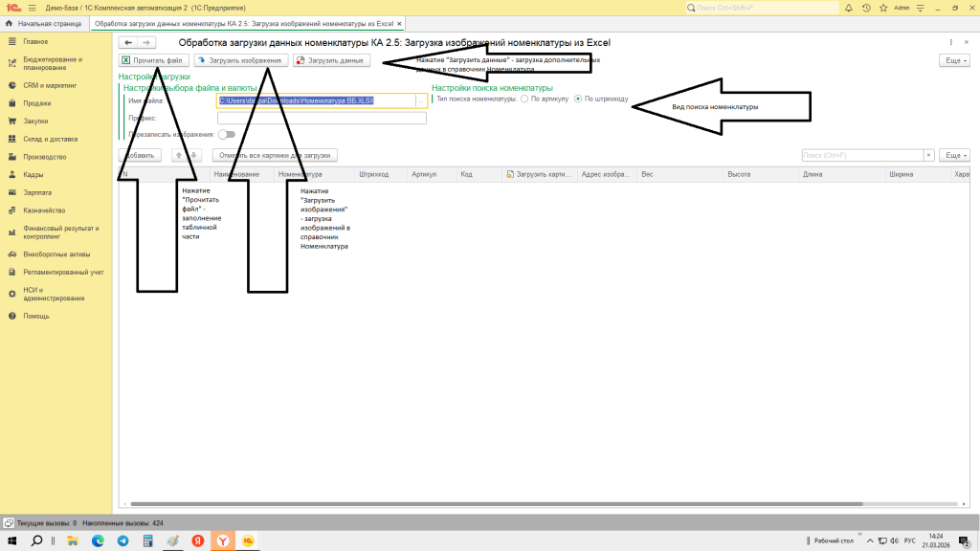Click Вес column header
The image size is (980, 551).
680,174
